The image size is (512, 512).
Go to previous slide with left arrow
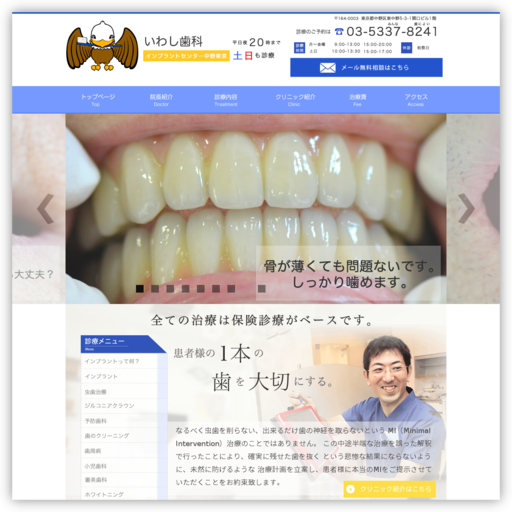pos(46,209)
